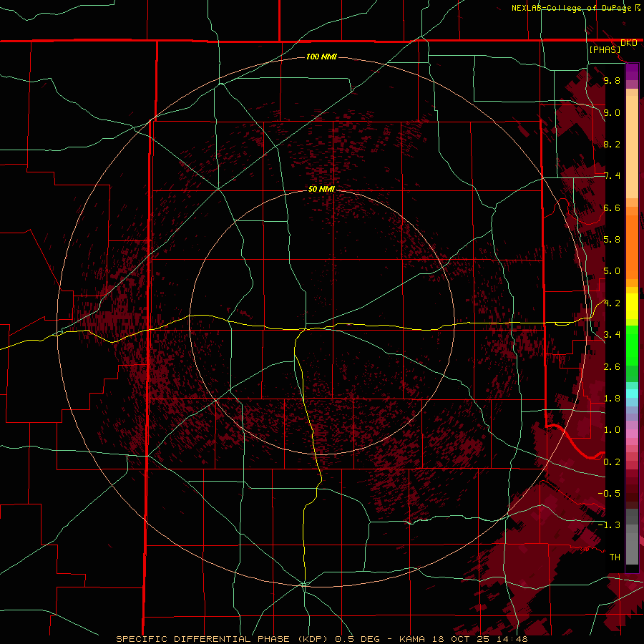The image size is (644, 644).
Task: Click the [PHAS] units label
Action: click(605, 50)
